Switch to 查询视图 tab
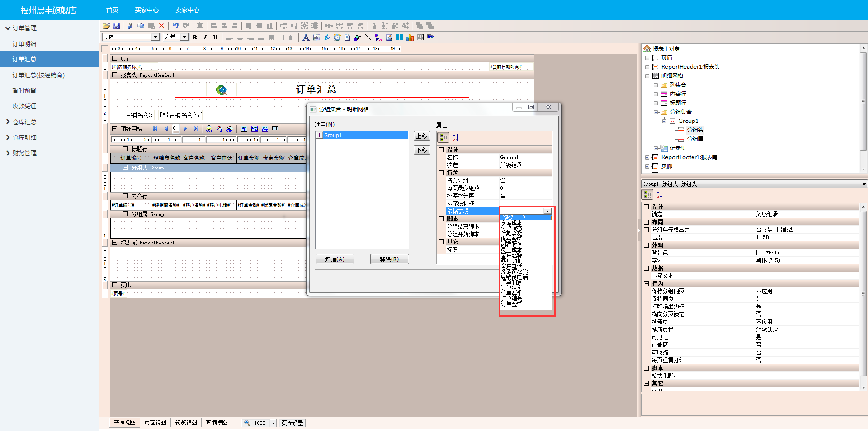868x432 pixels. click(217, 423)
